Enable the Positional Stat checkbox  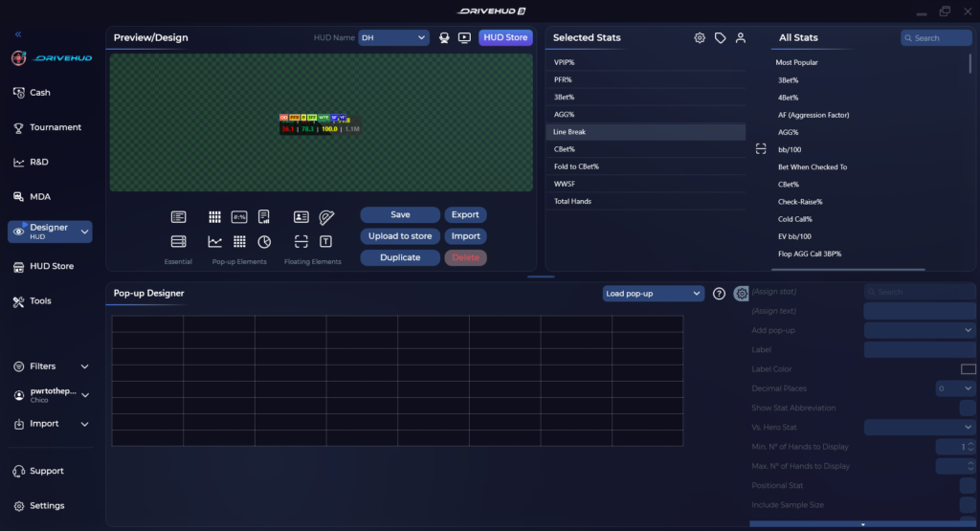click(x=968, y=485)
